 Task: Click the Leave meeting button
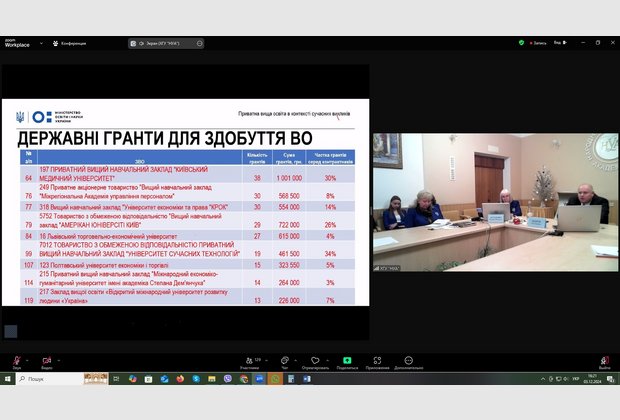[605, 362]
